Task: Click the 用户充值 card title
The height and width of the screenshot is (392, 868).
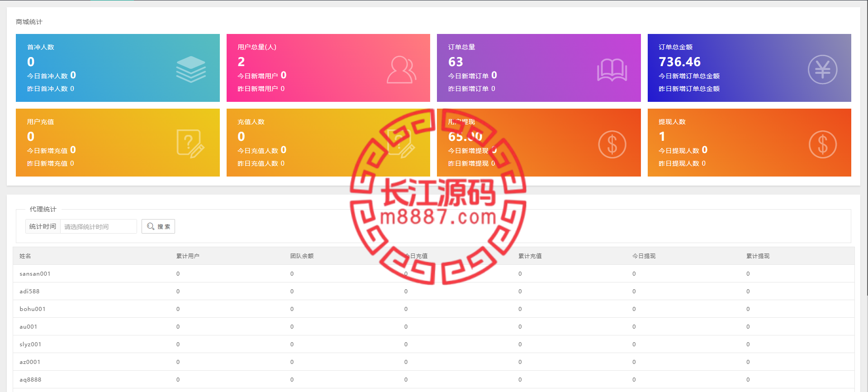Action: pyautogui.click(x=40, y=122)
